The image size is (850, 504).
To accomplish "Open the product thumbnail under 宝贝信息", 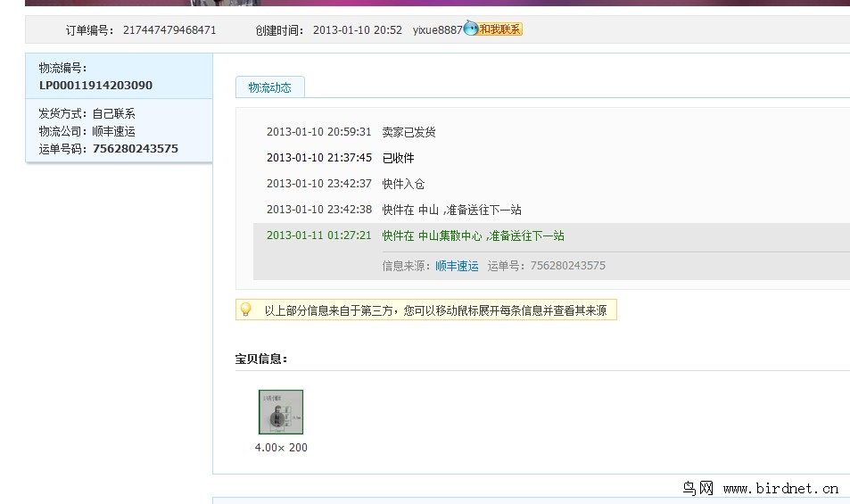I will click(281, 412).
